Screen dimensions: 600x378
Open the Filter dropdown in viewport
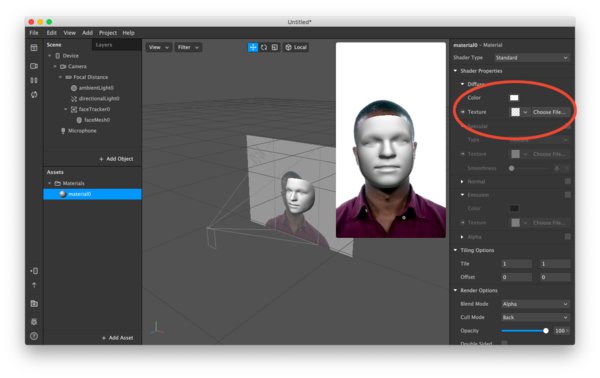[188, 47]
